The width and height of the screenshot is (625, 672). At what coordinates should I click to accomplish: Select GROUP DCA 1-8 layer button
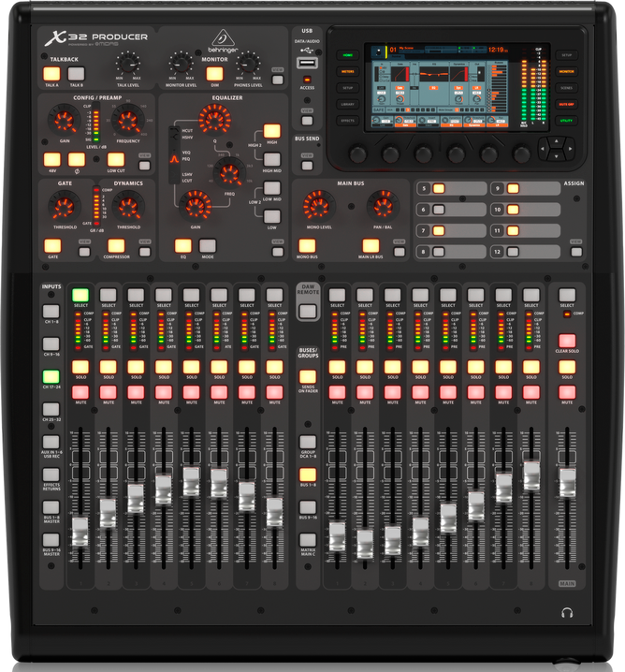[x=308, y=442]
